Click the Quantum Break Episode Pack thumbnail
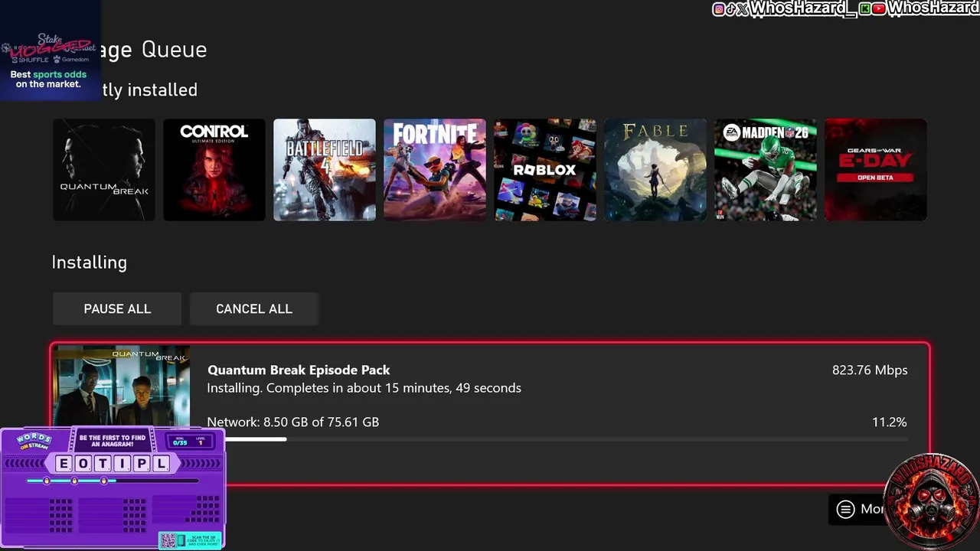The height and width of the screenshot is (551, 980). pyautogui.click(x=122, y=386)
